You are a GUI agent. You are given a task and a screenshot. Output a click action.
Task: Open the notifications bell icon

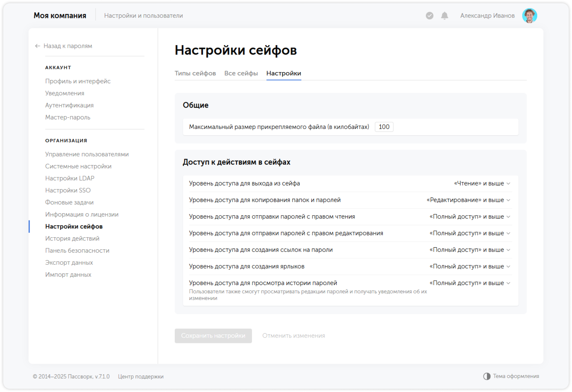click(x=444, y=16)
